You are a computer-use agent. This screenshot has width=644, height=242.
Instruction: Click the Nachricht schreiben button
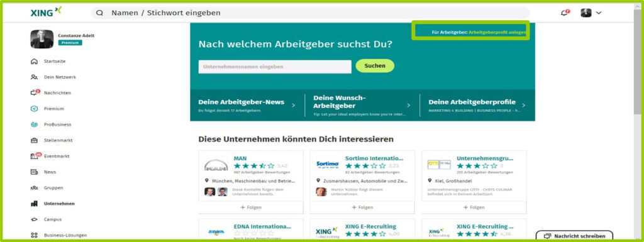pyautogui.click(x=574, y=236)
